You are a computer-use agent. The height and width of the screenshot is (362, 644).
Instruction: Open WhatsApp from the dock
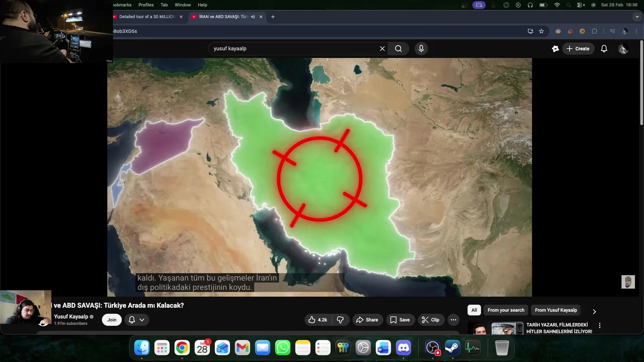[x=283, y=347]
